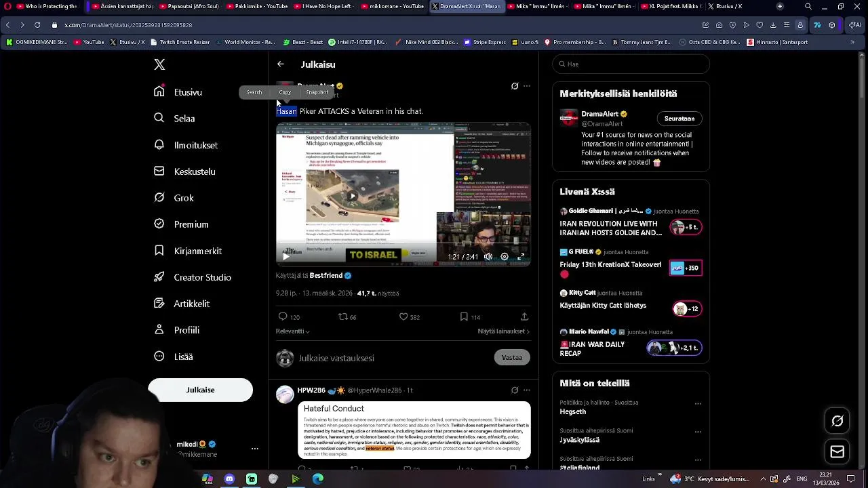Open Kirjanmerkit bookmarks
Image resolution: width=868 pixels, height=488 pixels.
pyautogui.click(x=188, y=251)
